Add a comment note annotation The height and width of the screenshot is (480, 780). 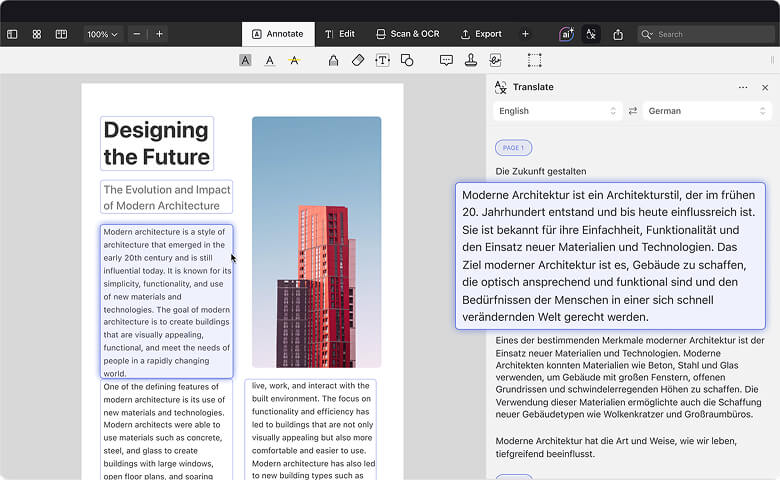[x=446, y=60]
